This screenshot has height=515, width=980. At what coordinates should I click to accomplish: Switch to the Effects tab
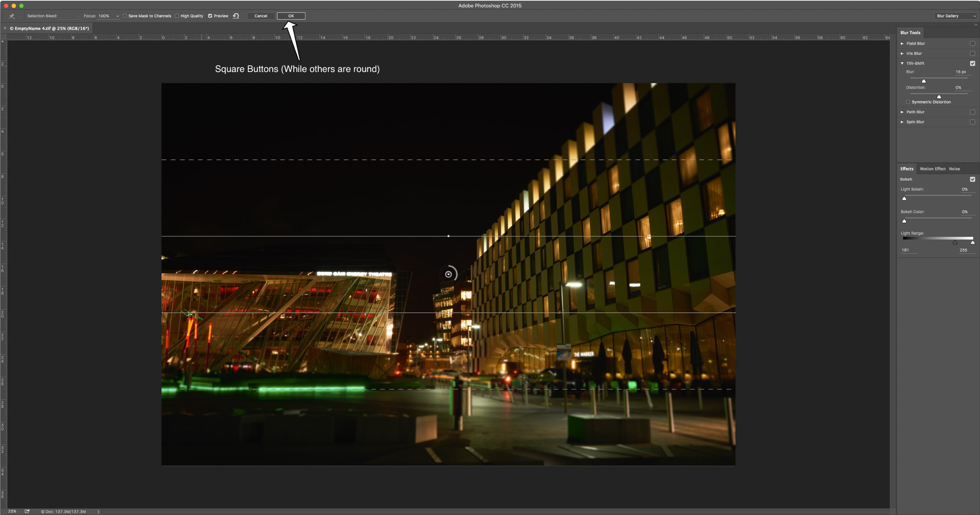click(x=907, y=169)
